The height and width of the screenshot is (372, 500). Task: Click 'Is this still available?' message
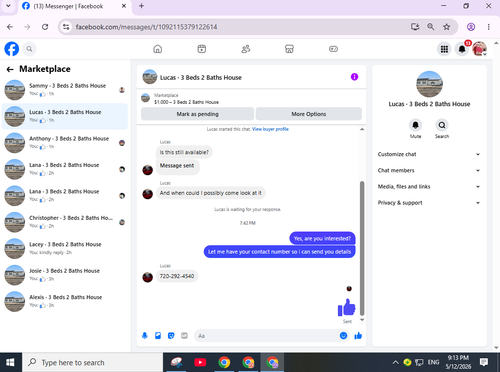184,152
